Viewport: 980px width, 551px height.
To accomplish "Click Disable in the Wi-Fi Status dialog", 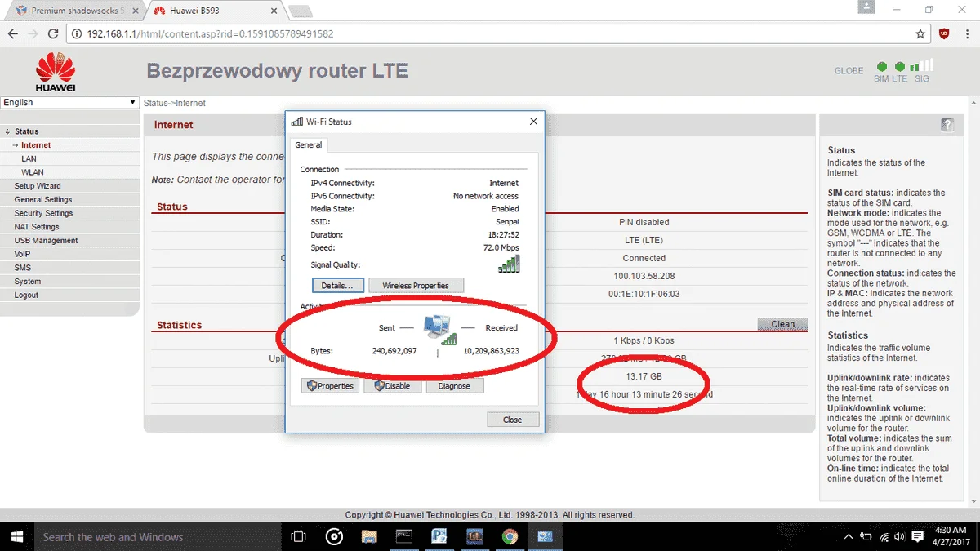I will (x=393, y=386).
